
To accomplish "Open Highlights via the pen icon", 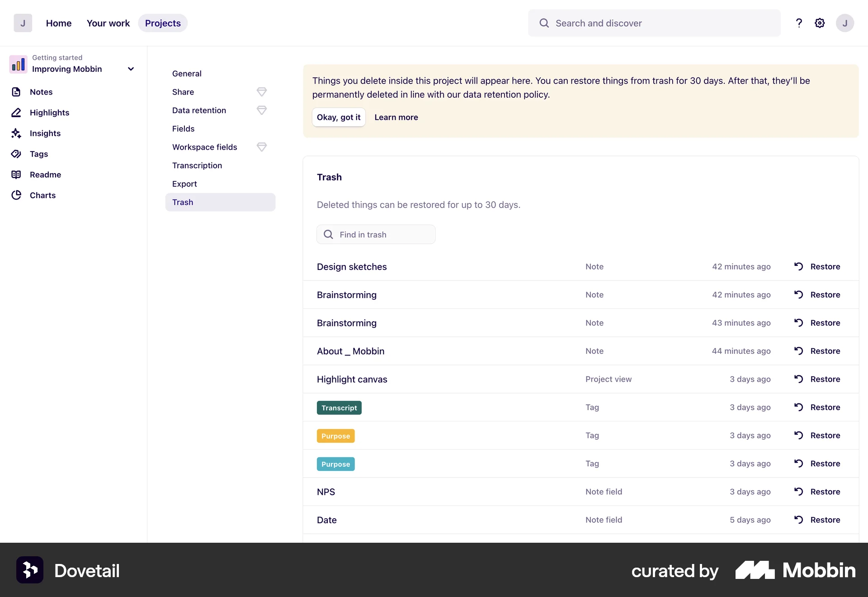I will [x=16, y=113].
